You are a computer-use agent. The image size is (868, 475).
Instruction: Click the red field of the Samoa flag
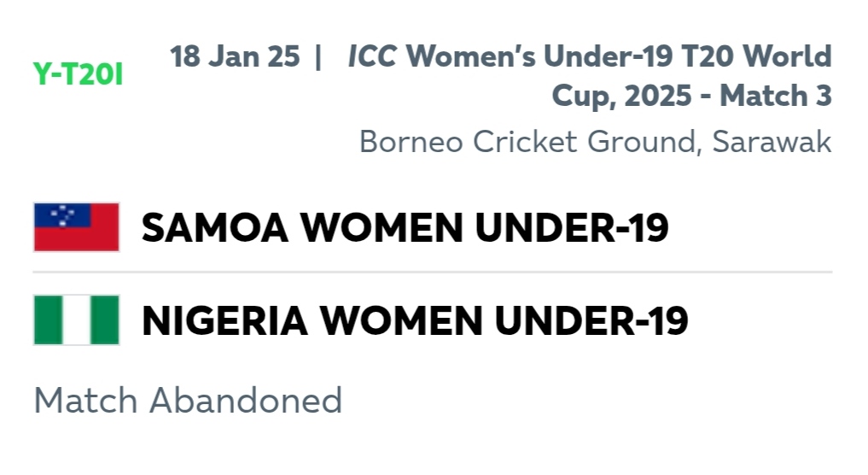(77, 239)
